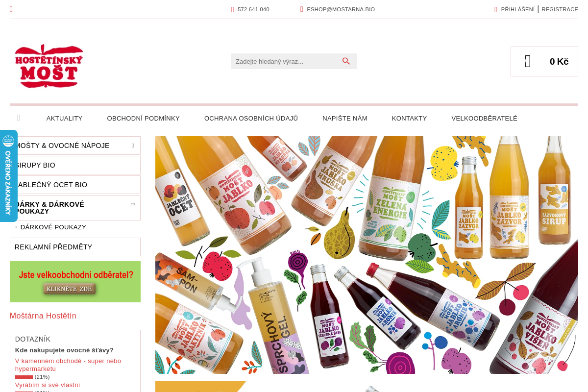Open the Velkoodběratelé menu item
This screenshot has width=588, height=392.
484,118
